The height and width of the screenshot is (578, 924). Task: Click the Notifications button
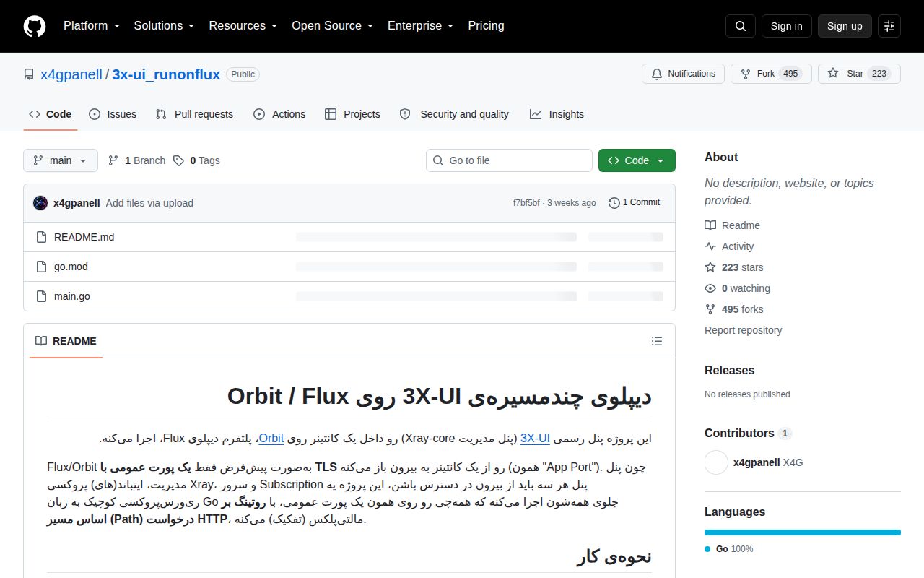point(683,74)
